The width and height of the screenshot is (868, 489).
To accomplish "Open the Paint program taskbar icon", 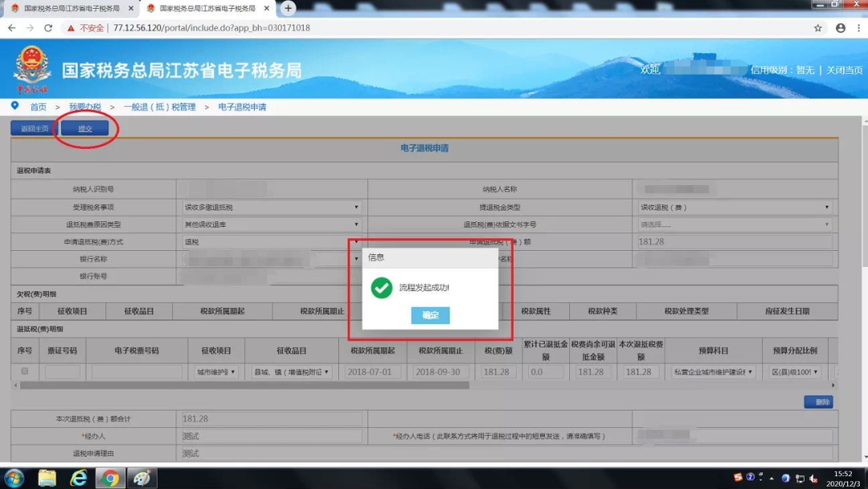I will (141, 478).
